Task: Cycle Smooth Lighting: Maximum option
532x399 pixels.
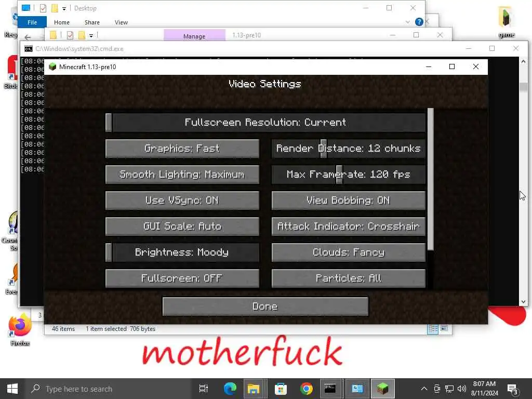Action: 182,175
